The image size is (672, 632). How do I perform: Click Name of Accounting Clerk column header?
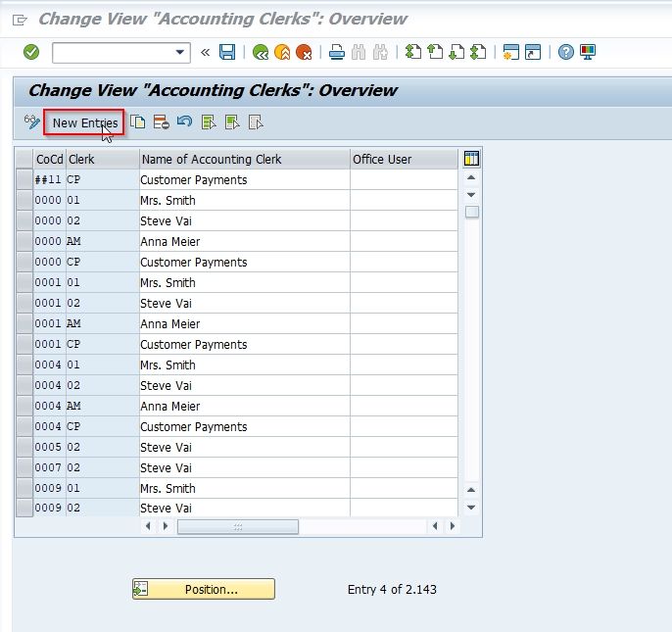pos(245,159)
